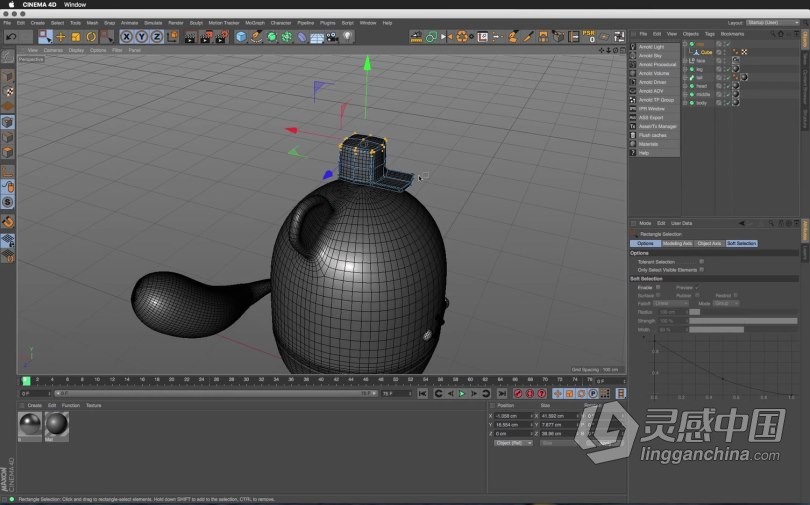Select the Move tool icon
Image resolution: width=810 pixels, height=505 pixels.
tap(60, 37)
